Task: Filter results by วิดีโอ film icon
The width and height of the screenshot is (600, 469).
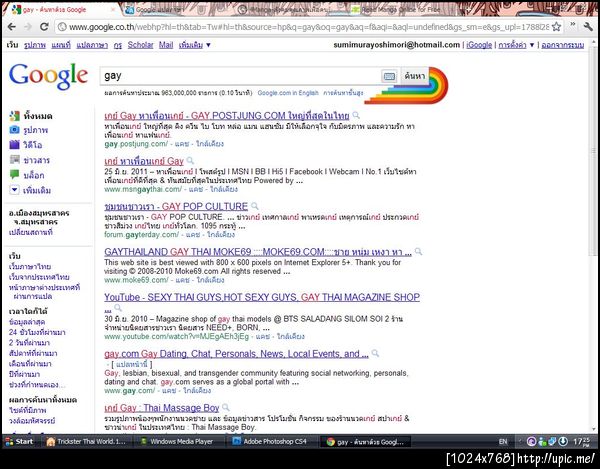Action: tap(15, 145)
